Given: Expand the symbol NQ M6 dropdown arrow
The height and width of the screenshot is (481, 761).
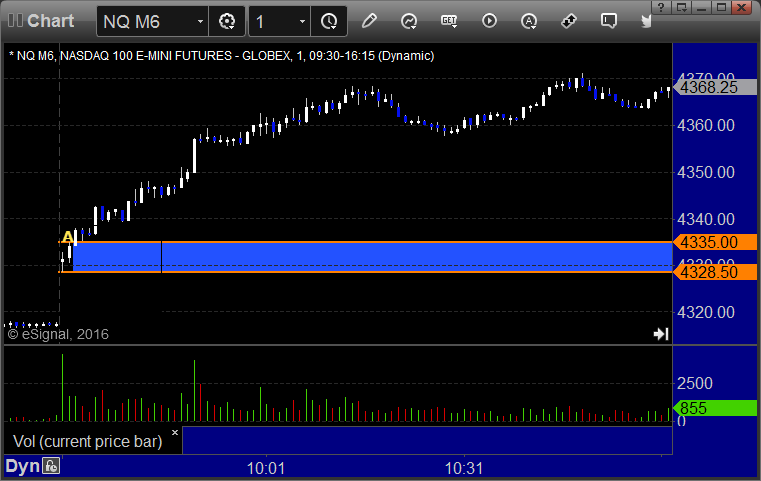Looking at the screenshot, I should [200, 21].
